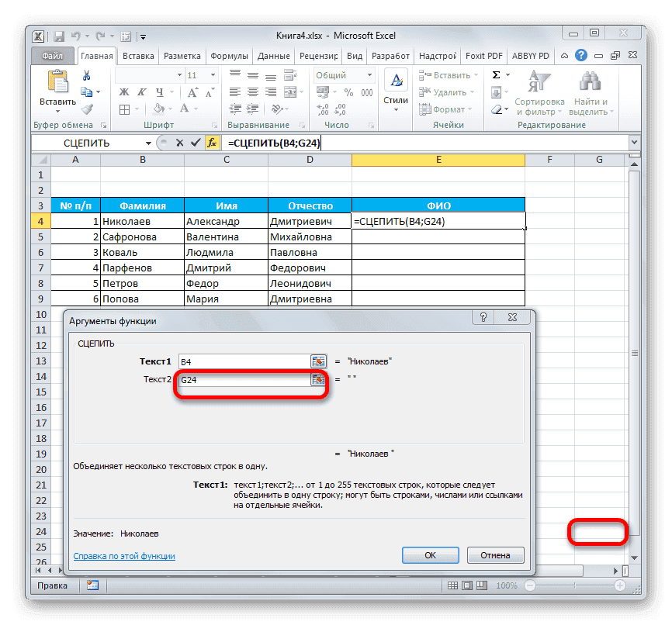Click the Текст2 input field

click(243, 379)
